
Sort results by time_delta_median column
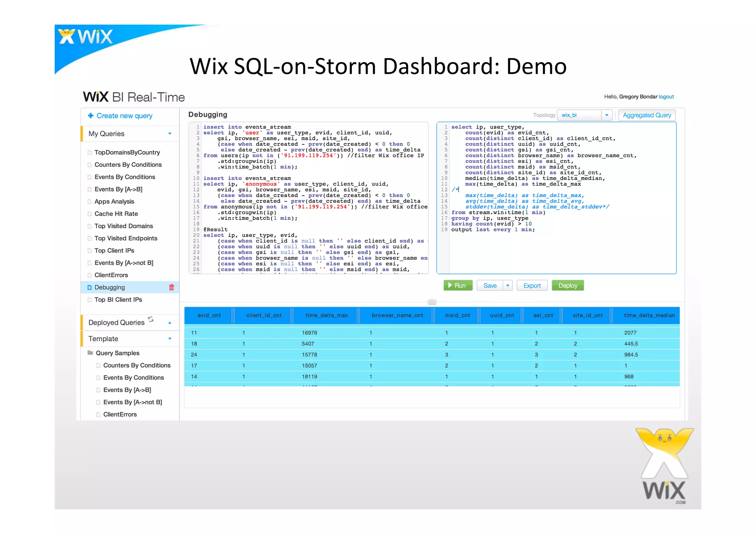point(649,316)
